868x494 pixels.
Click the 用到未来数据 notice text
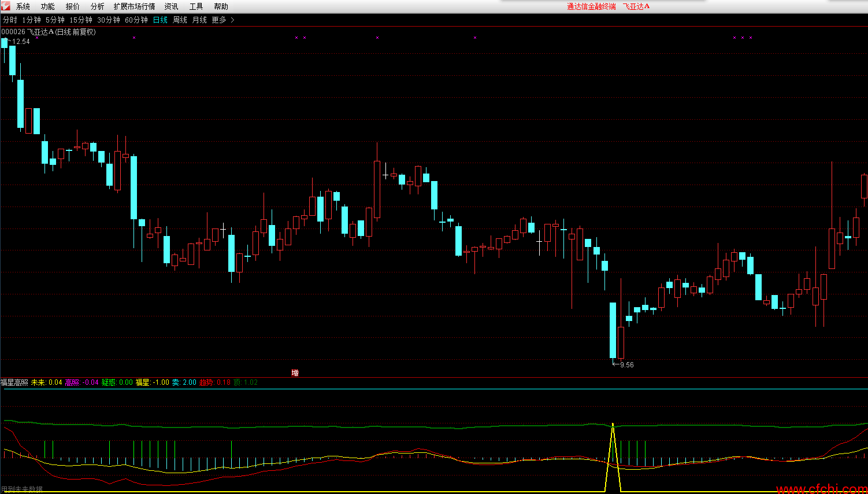22,489
